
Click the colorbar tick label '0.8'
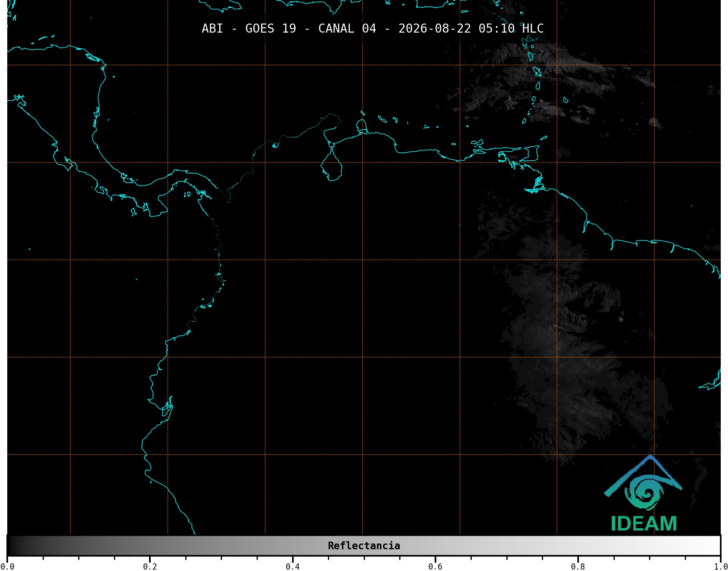coord(578,567)
